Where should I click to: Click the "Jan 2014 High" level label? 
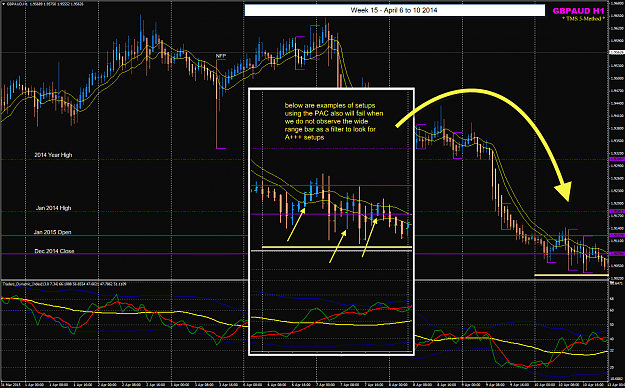pyautogui.click(x=53, y=208)
